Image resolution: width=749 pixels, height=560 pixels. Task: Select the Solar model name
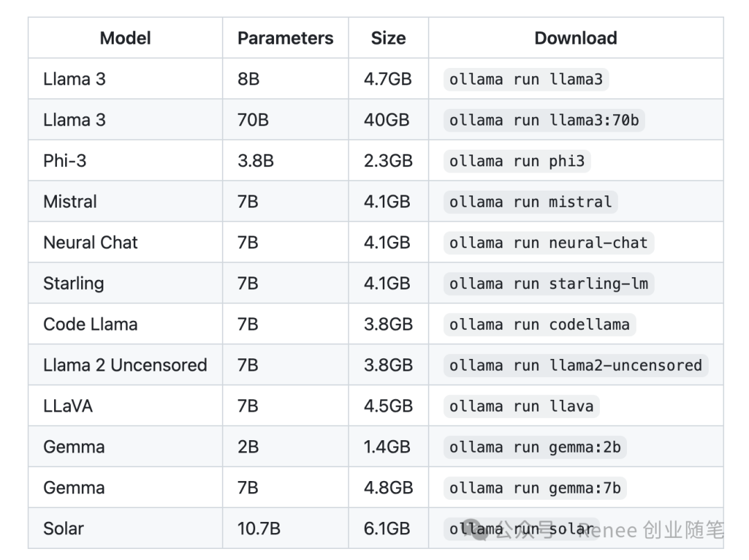coord(64,529)
